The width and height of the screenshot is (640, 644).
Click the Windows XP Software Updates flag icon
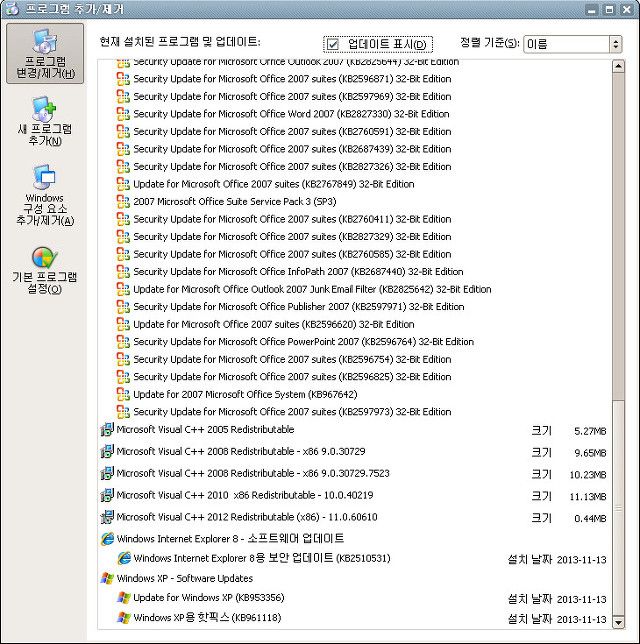[x=107, y=578]
